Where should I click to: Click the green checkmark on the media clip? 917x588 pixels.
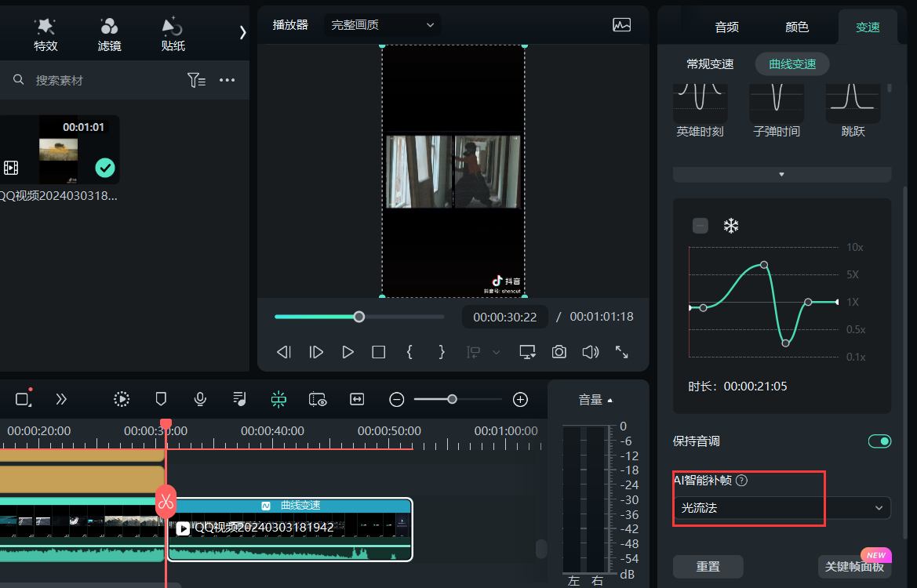point(104,168)
